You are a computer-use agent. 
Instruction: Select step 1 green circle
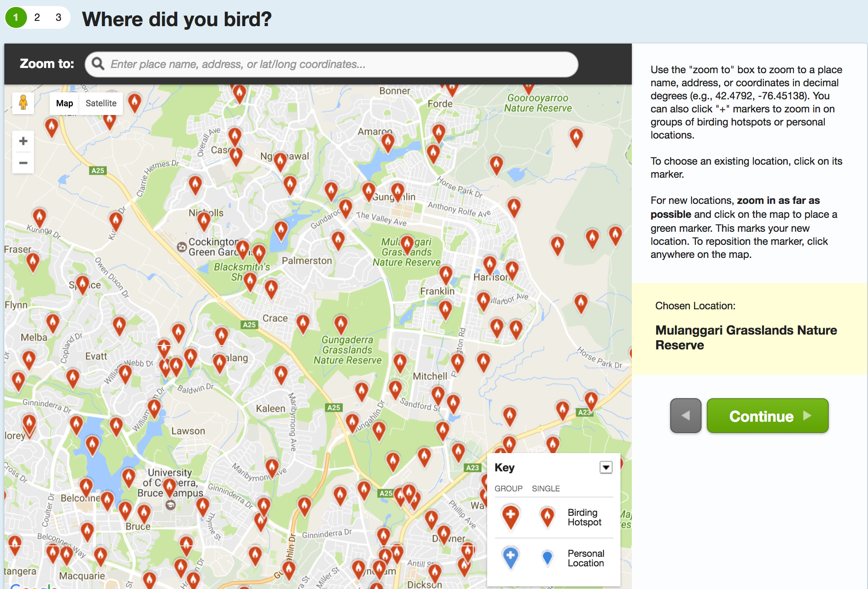(16, 17)
